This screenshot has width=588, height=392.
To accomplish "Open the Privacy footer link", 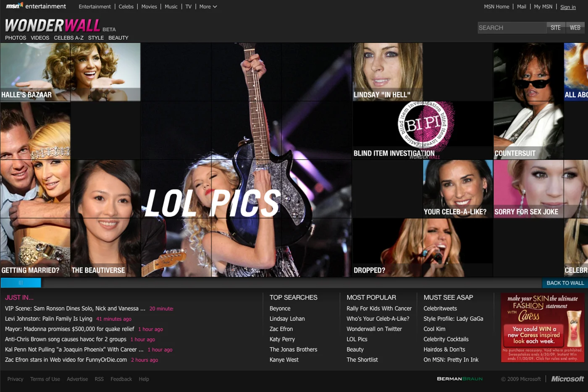I will click(x=16, y=379).
